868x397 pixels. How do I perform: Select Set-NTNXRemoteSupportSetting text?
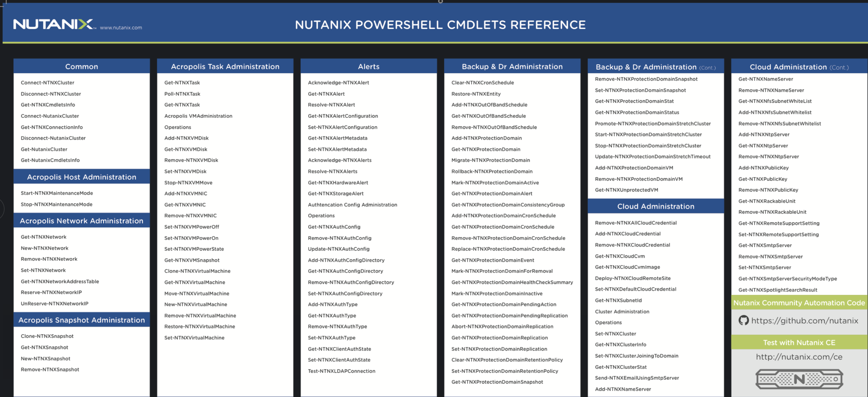(x=778, y=234)
